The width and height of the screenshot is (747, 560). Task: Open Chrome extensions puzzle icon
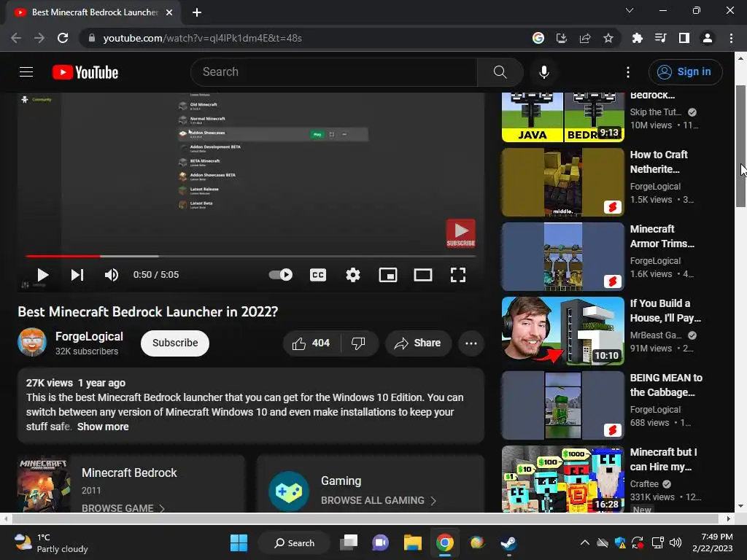click(637, 38)
